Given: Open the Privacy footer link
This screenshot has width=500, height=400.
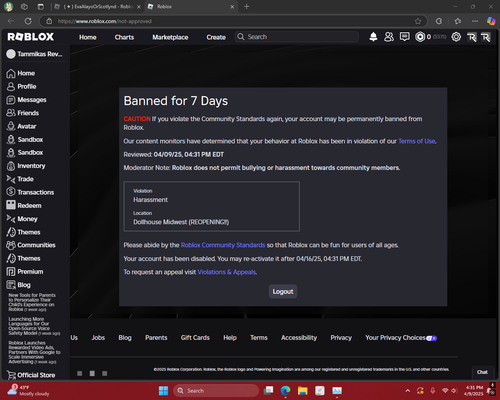Looking at the screenshot, I should coord(341,338).
